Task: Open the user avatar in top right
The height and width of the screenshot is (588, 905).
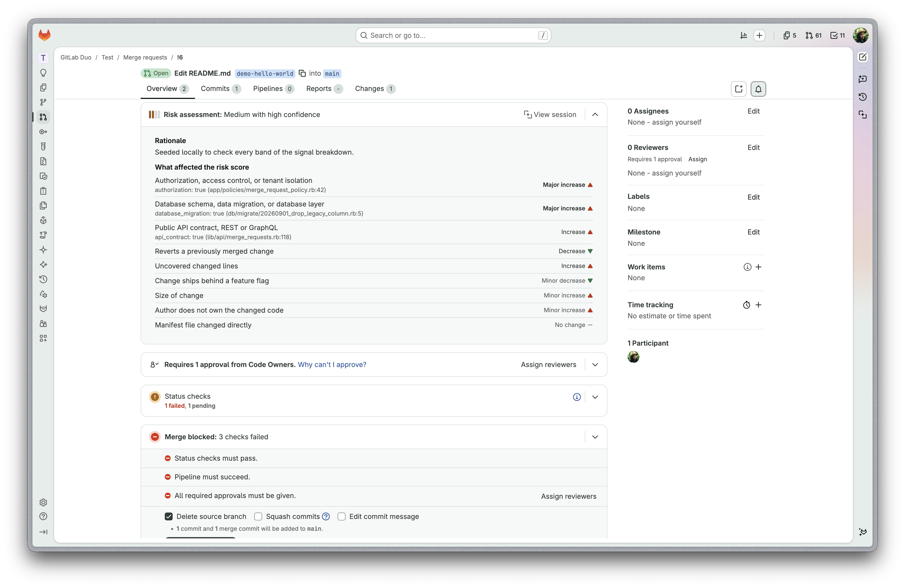Action: coord(860,35)
